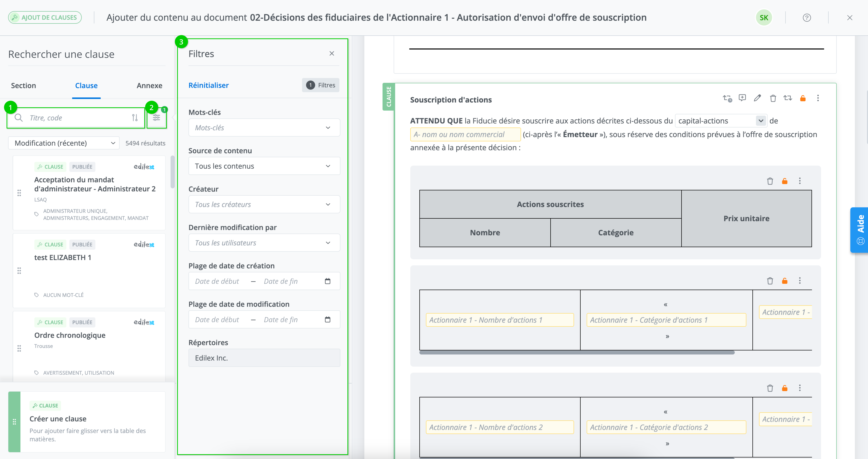This screenshot has height=459, width=868.
Task: Toggle the lock on Actions souscrites table block
Action: click(x=784, y=181)
